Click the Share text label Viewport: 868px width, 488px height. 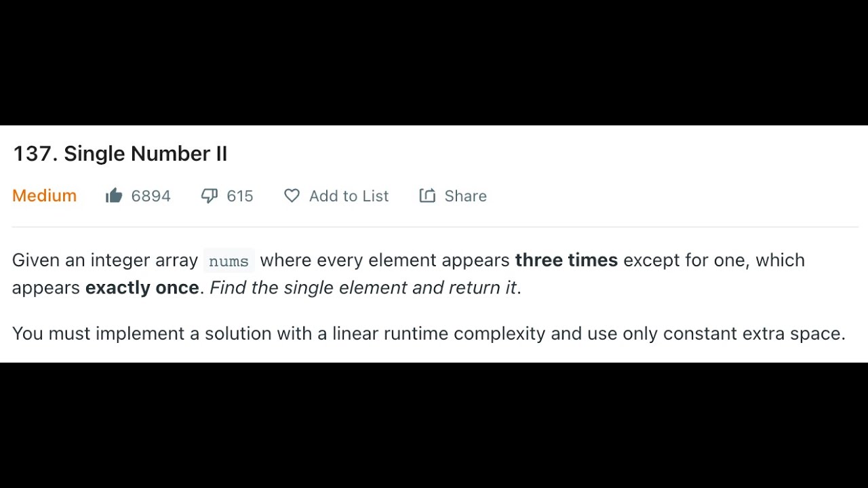click(x=465, y=196)
